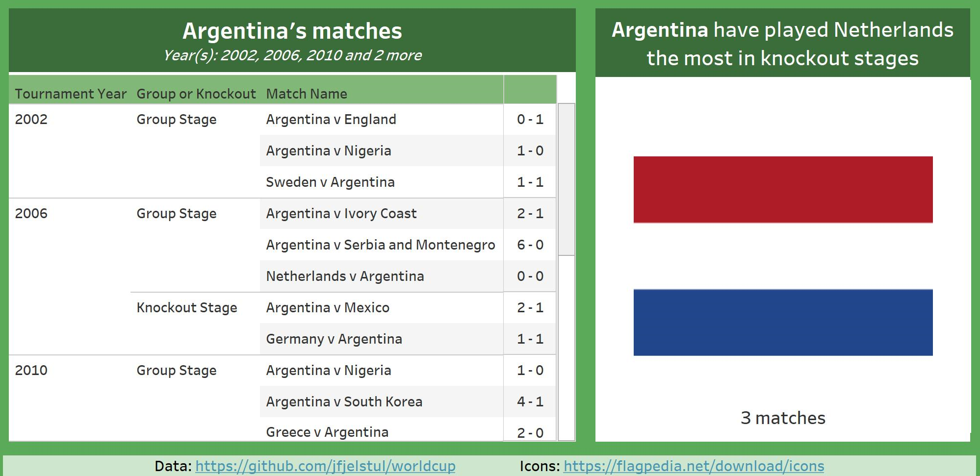
Task: Click the 3 matches label
Action: point(783,418)
